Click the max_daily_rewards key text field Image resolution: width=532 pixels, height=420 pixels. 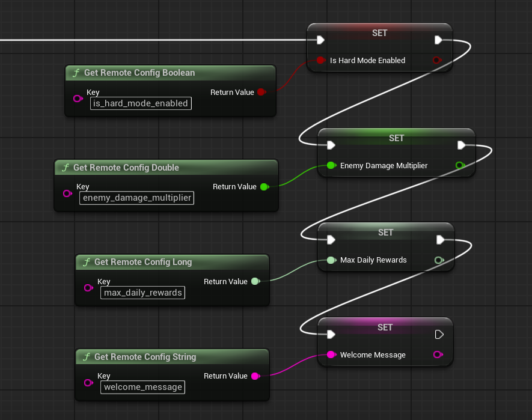tap(142, 293)
